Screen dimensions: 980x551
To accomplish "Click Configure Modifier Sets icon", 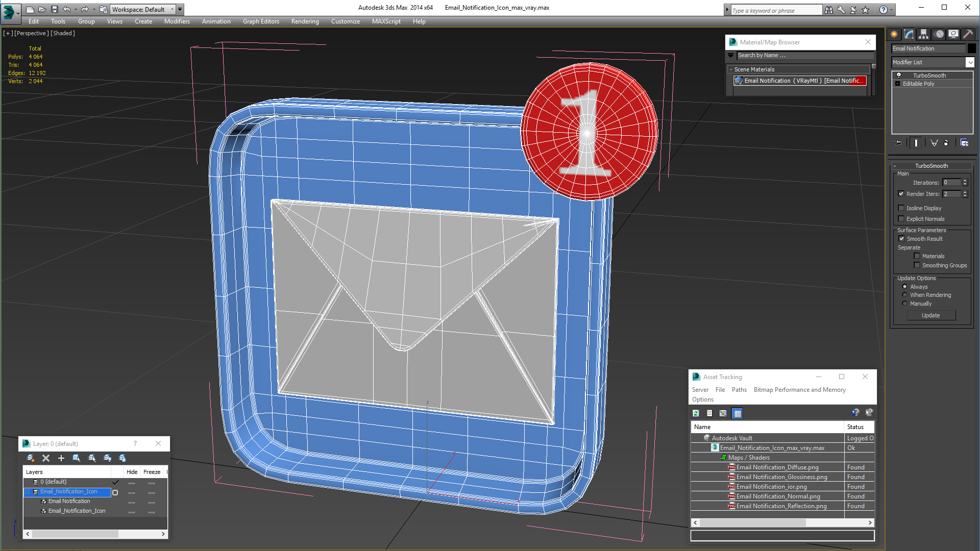I will (964, 143).
